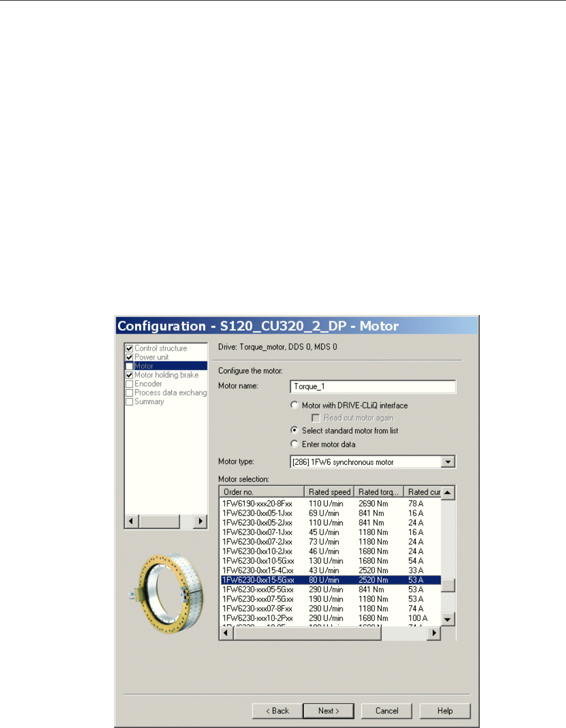Toggle the Motor step checkbox
566x728 pixels.
(129, 366)
